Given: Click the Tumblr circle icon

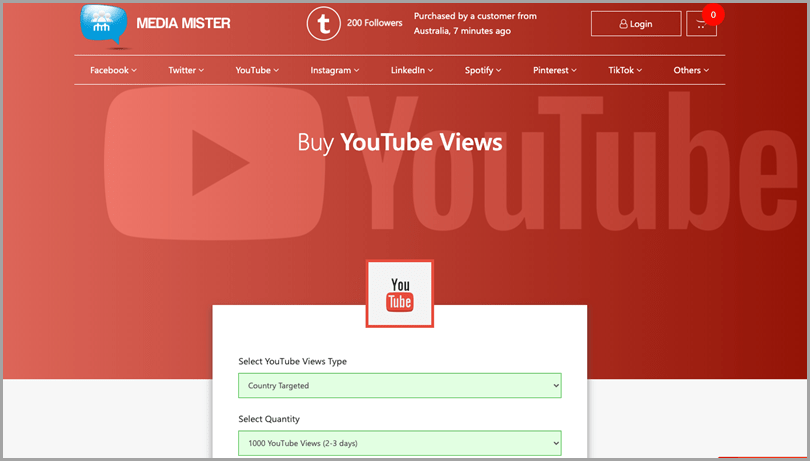Looking at the screenshot, I should click(324, 24).
